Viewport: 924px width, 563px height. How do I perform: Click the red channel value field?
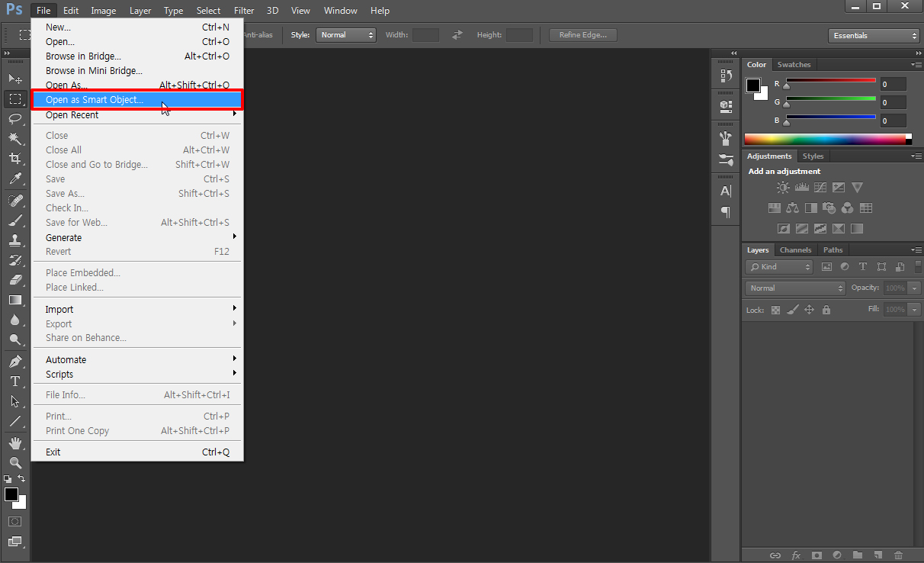893,85
